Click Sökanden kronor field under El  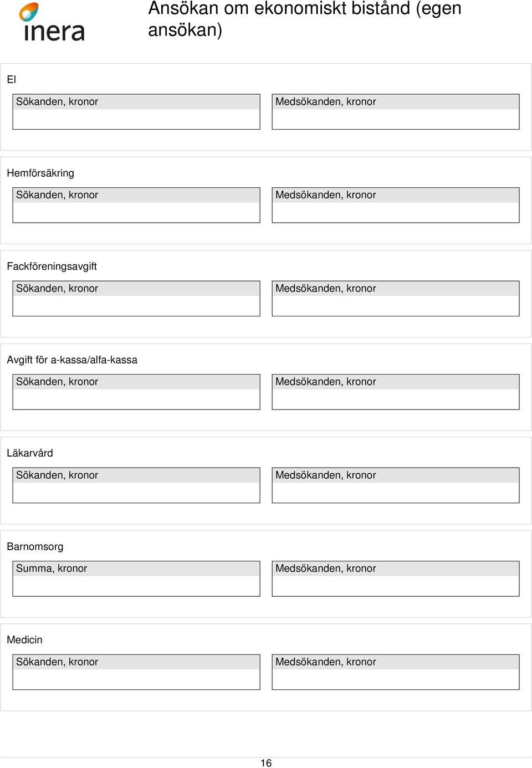pos(136,112)
